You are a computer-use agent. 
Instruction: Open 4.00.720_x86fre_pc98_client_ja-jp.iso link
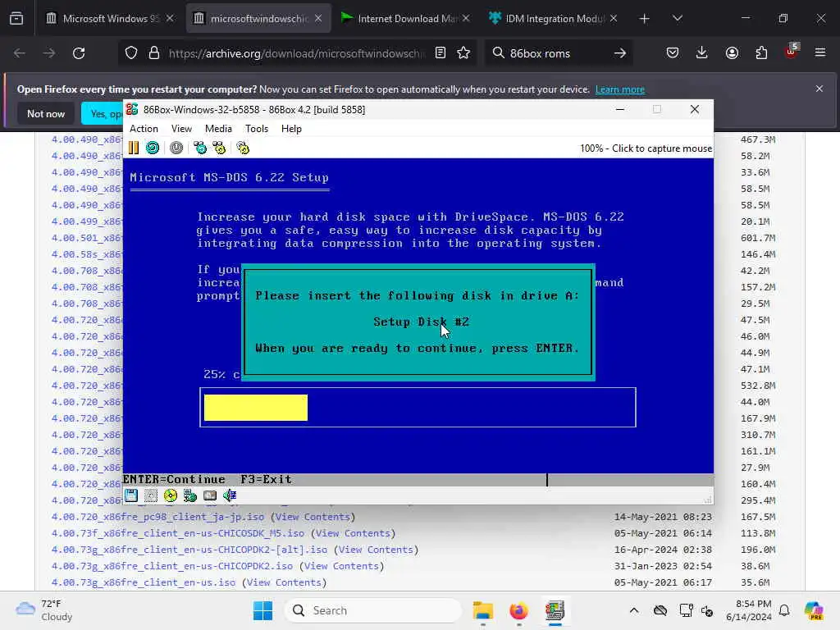(157, 517)
